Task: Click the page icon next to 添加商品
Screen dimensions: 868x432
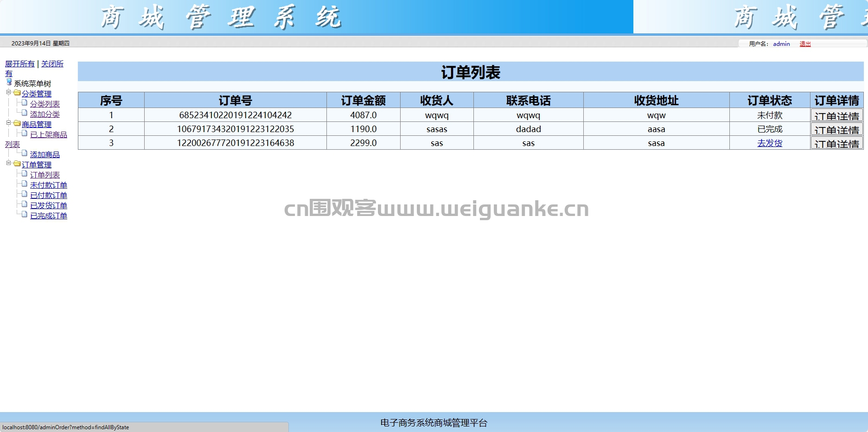Action: pos(25,153)
